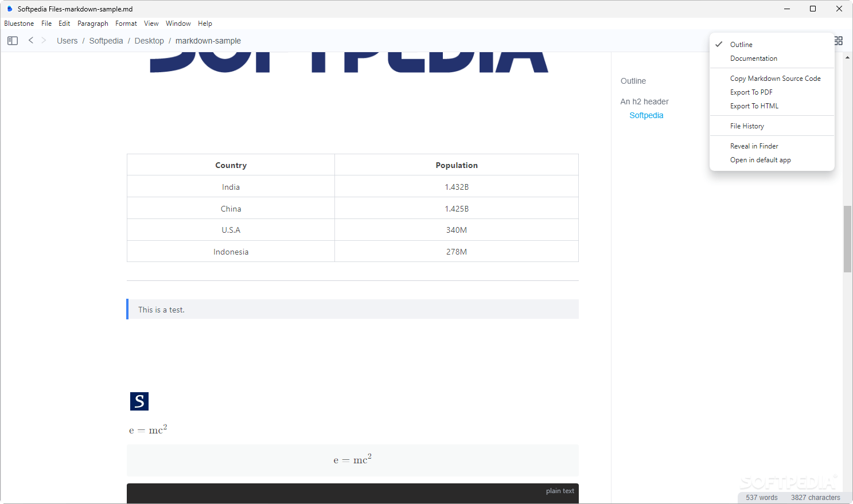This screenshot has height=504, width=853.
Task: Select Reveal in Finder
Action: click(772, 146)
